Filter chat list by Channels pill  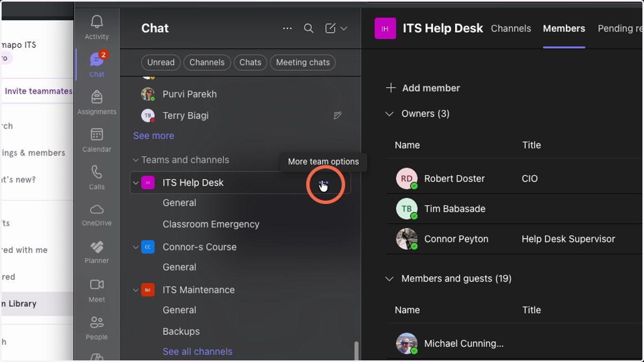pyautogui.click(x=207, y=63)
